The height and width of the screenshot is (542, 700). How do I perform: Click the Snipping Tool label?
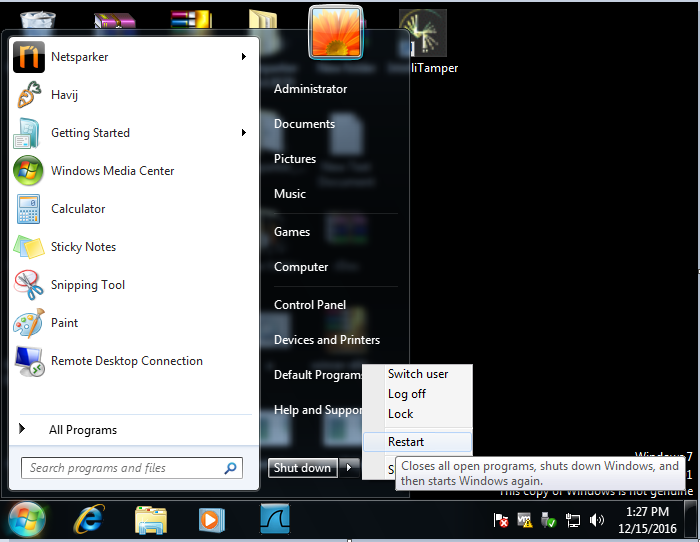click(88, 285)
